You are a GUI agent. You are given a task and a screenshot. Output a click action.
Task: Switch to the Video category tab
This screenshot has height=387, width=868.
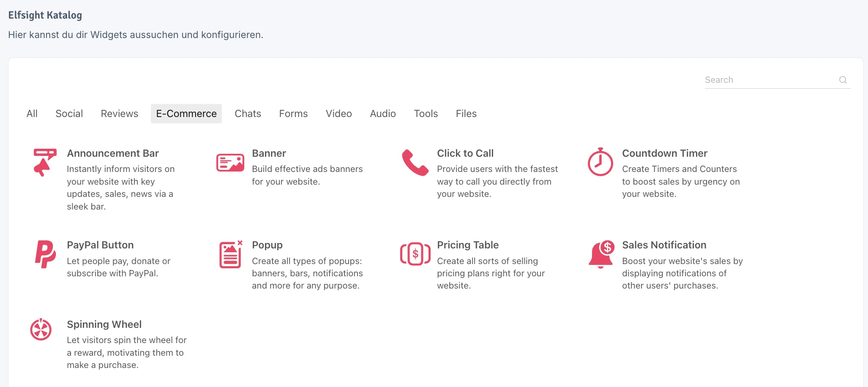339,114
